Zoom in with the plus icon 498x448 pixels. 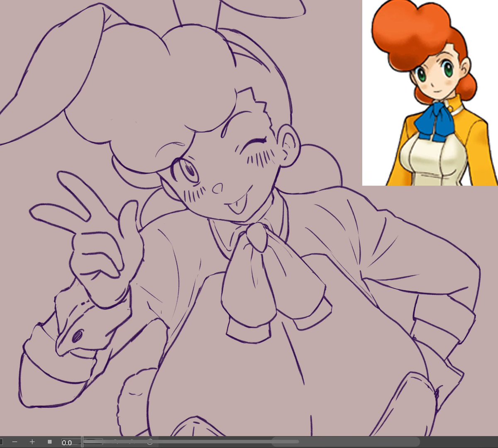pos(32,442)
